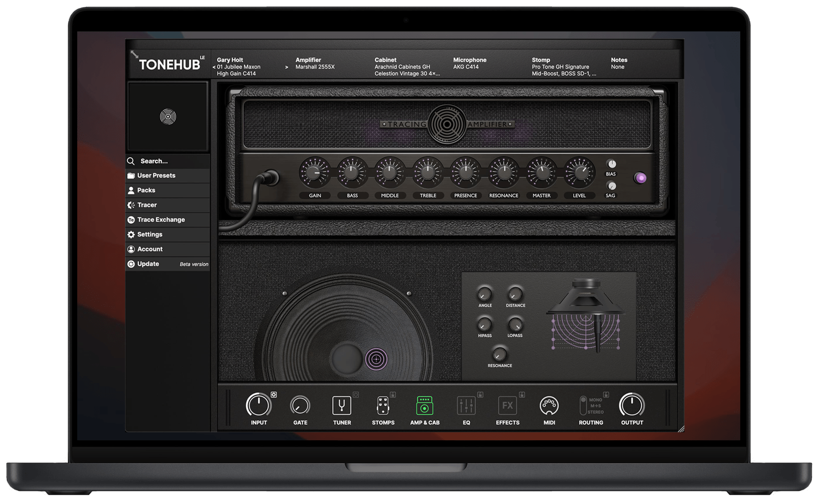Click the amp MASTER knob
Image resolution: width=818 pixels, height=504 pixels.
pos(541,173)
